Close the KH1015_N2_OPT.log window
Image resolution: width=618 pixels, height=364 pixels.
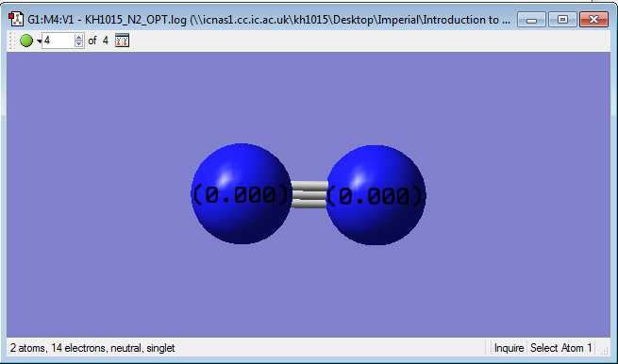click(x=594, y=19)
